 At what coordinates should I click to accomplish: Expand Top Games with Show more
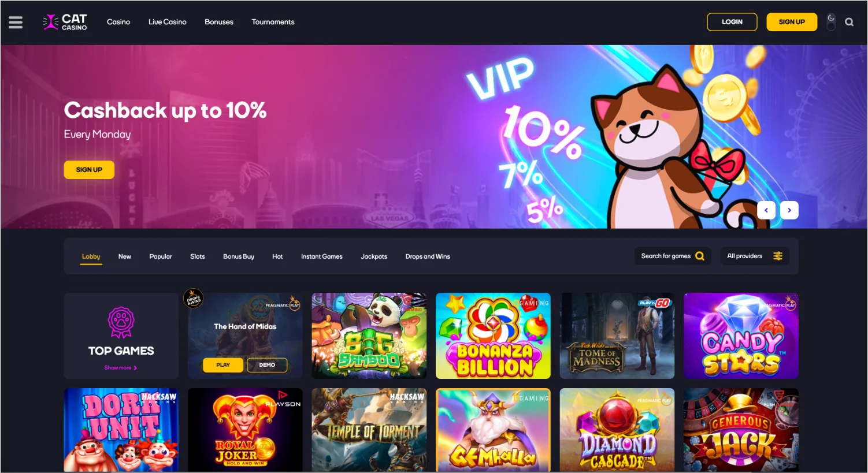click(120, 368)
